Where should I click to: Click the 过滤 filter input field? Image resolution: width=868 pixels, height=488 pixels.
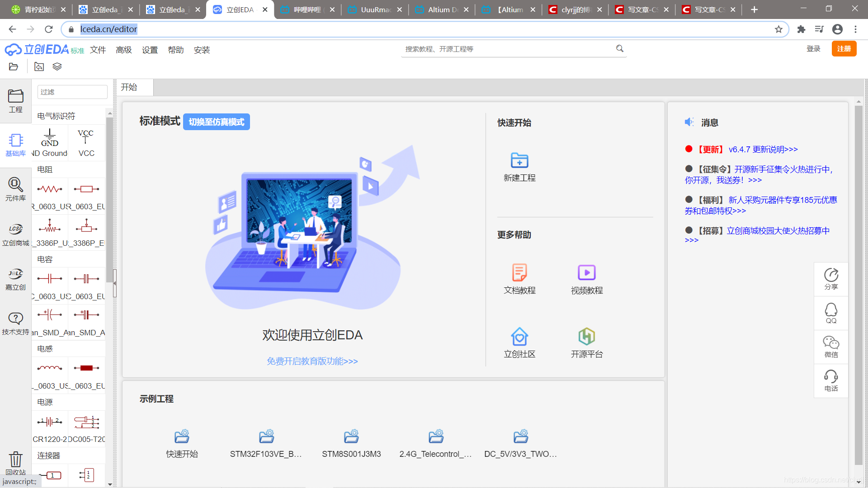click(x=72, y=92)
